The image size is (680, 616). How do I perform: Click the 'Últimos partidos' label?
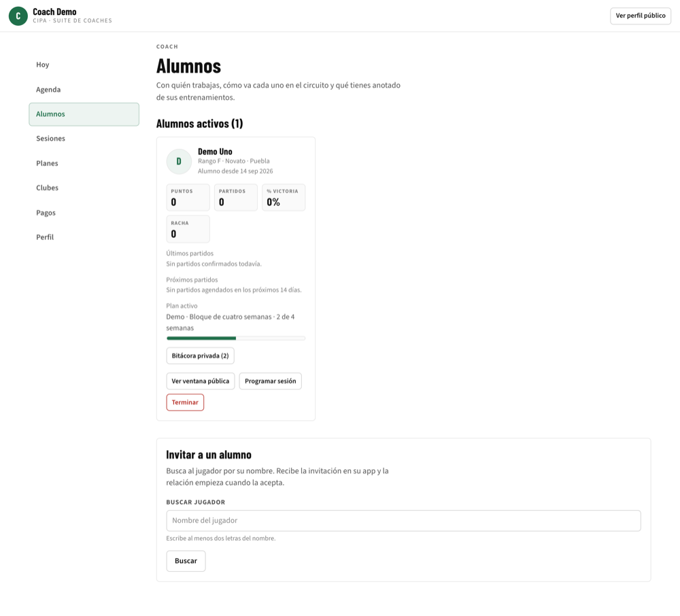[x=190, y=254]
